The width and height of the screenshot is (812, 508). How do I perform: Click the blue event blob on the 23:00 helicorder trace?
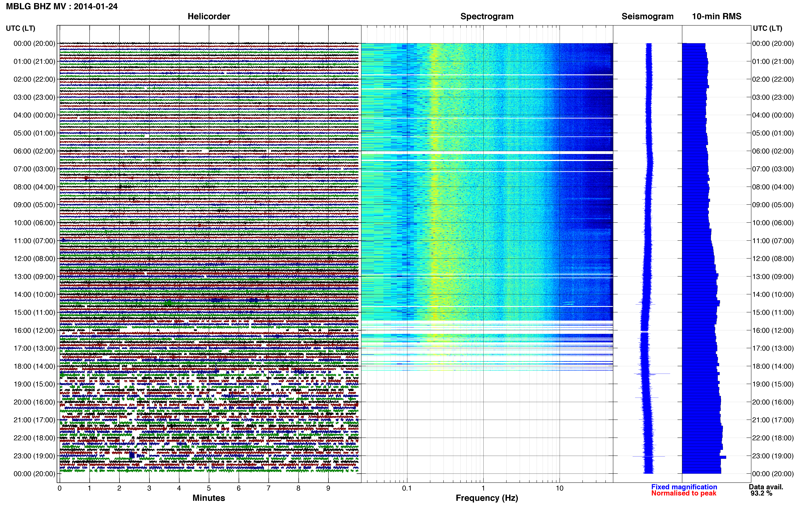pyautogui.click(x=132, y=455)
